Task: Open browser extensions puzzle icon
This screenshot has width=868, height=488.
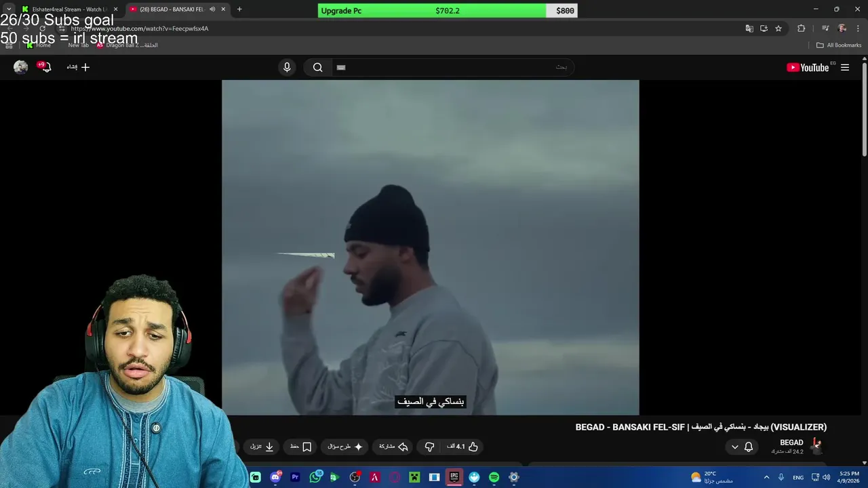Action: [x=802, y=28]
